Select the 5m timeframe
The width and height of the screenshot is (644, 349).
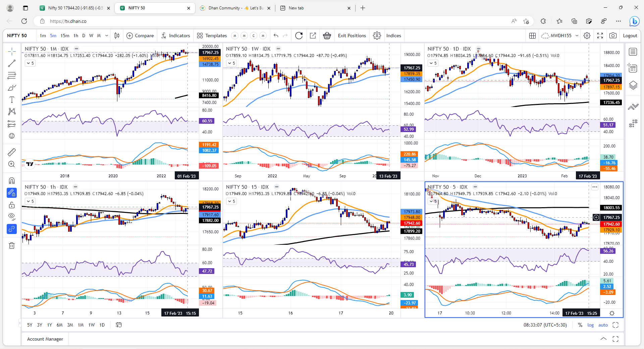[53, 36]
